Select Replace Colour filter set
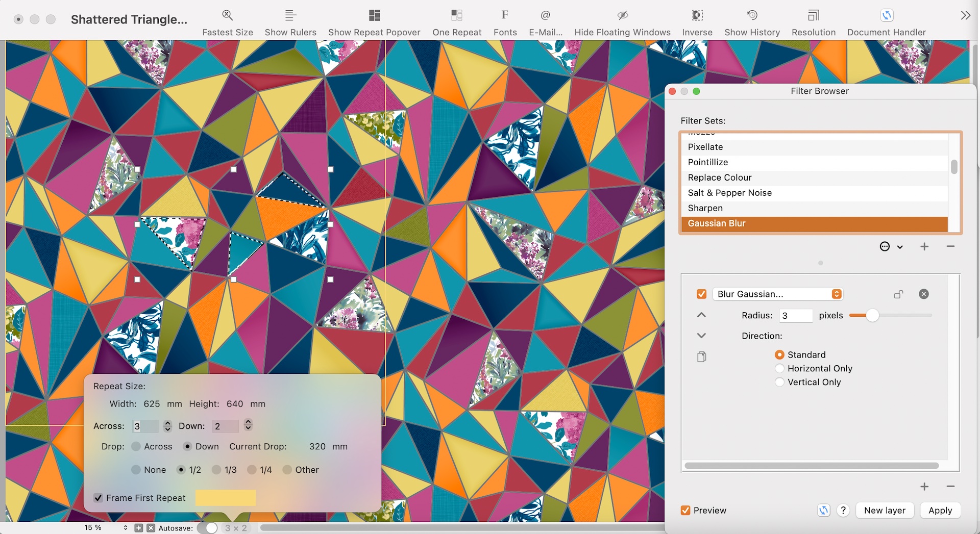The image size is (980, 534). [x=815, y=177]
